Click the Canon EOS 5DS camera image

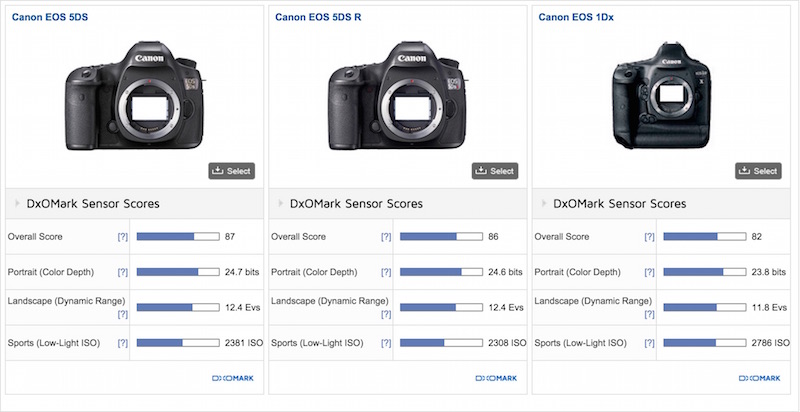click(135, 96)
